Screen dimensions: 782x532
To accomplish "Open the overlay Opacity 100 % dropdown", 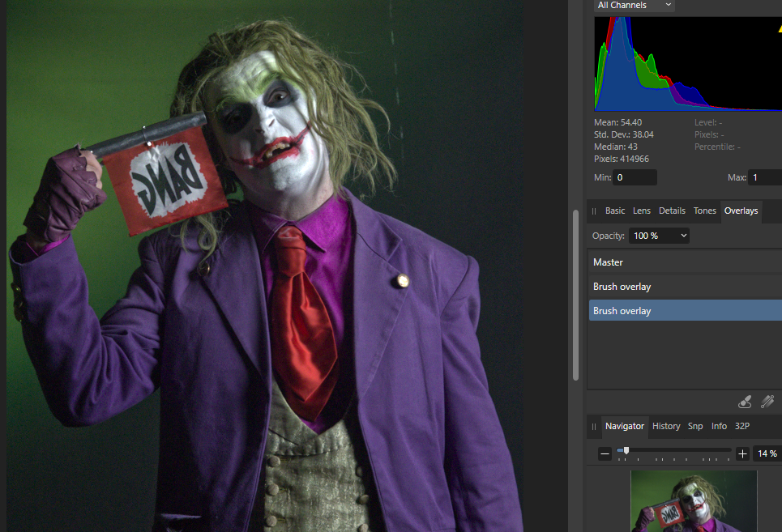I will tap(659, 236).
